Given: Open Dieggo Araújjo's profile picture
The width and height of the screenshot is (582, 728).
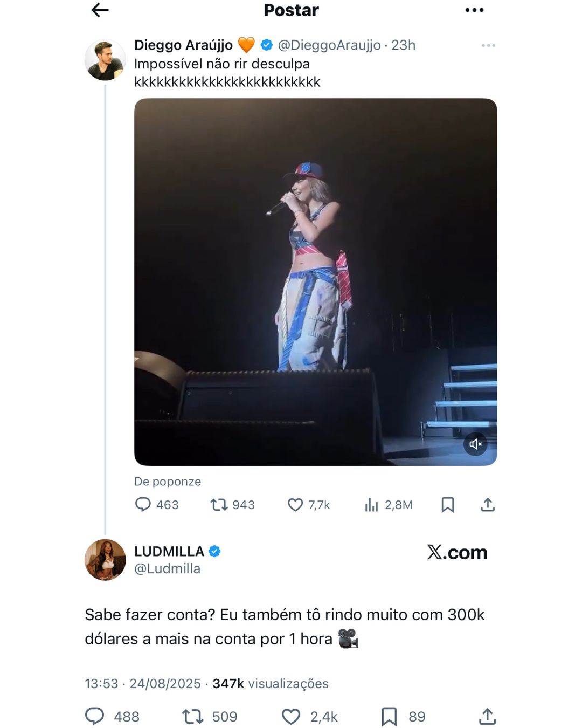Looking at the screenshot, I should pos(105,60).
